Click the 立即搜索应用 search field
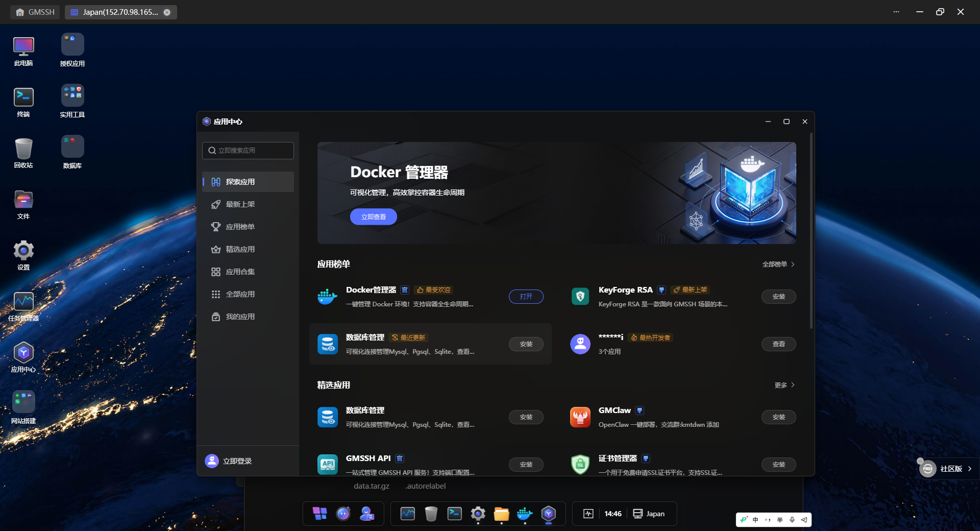Viewport: 980px width, 531px height. 248,151
